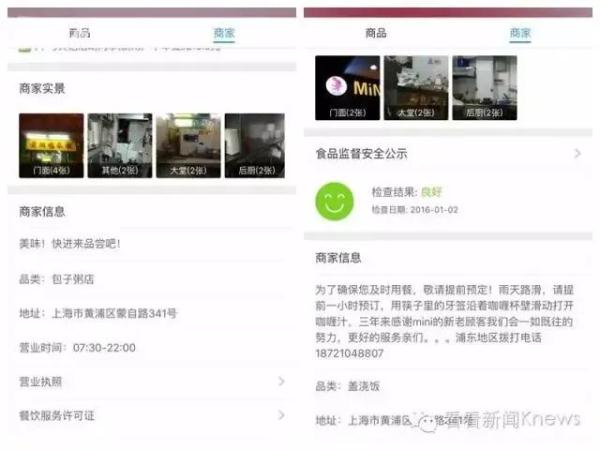View the 后厨(2张) kitchen photo on the left screen
The width and height of the screenshot is (600, 450).
[x=254, y=145]
